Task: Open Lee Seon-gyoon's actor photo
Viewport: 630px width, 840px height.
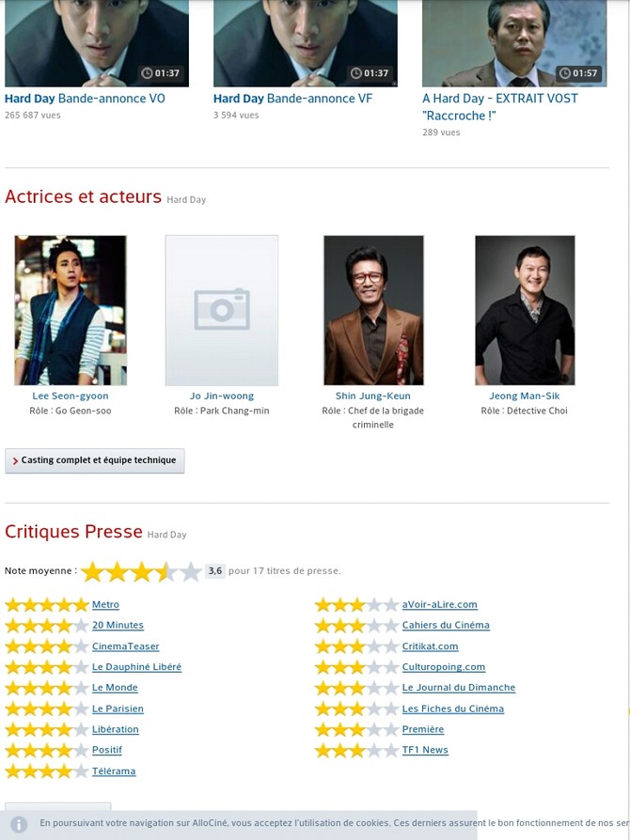Action: point(71,310)
